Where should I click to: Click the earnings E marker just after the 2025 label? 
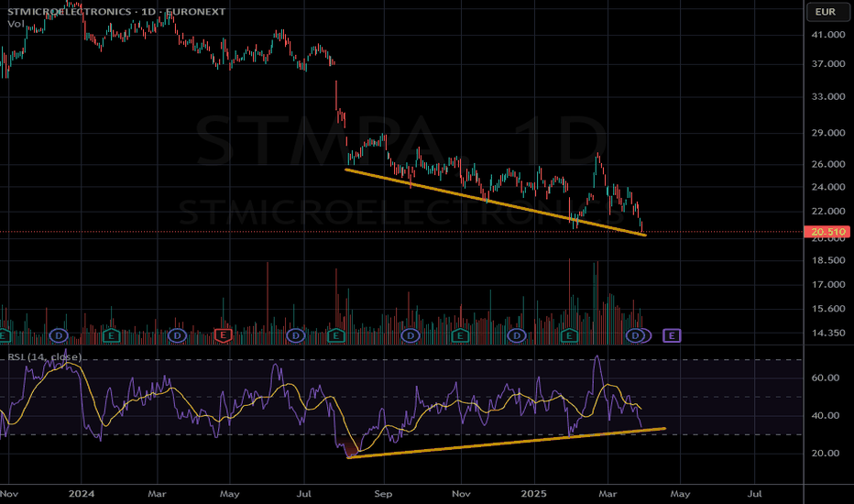tap(569, 335)
